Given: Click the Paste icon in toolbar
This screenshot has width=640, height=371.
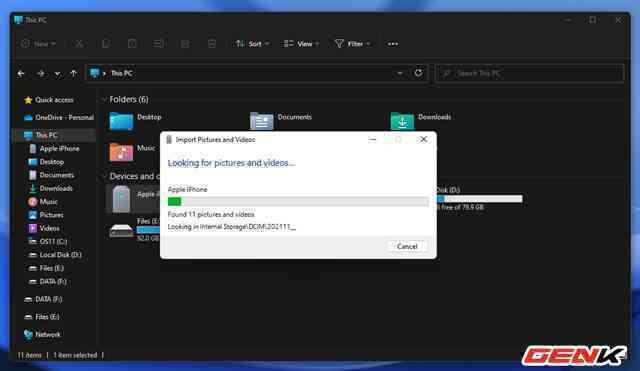Looking at the screenshot, I should (132, 44).
